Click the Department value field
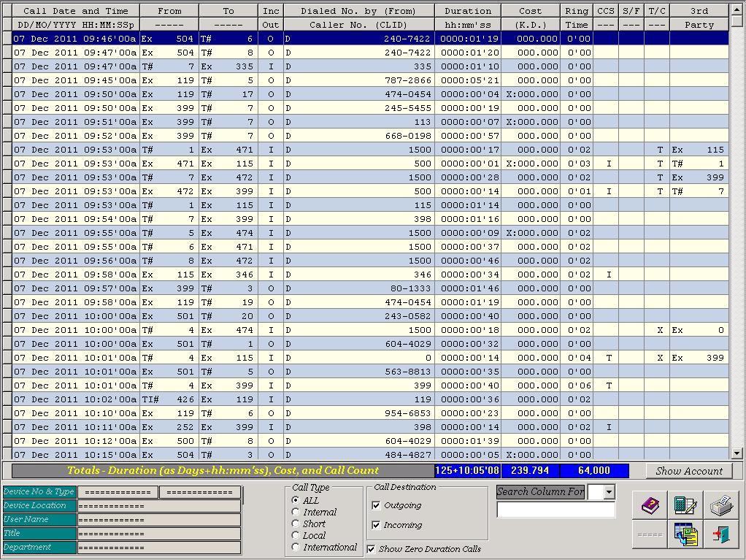The height and width of the screenshot is (560, 746). [159, 548]
